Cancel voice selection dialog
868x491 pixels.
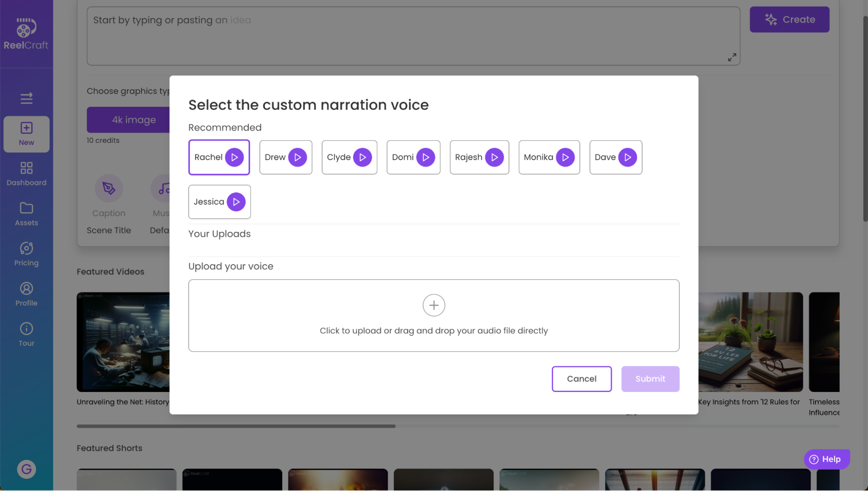(581, 379)
